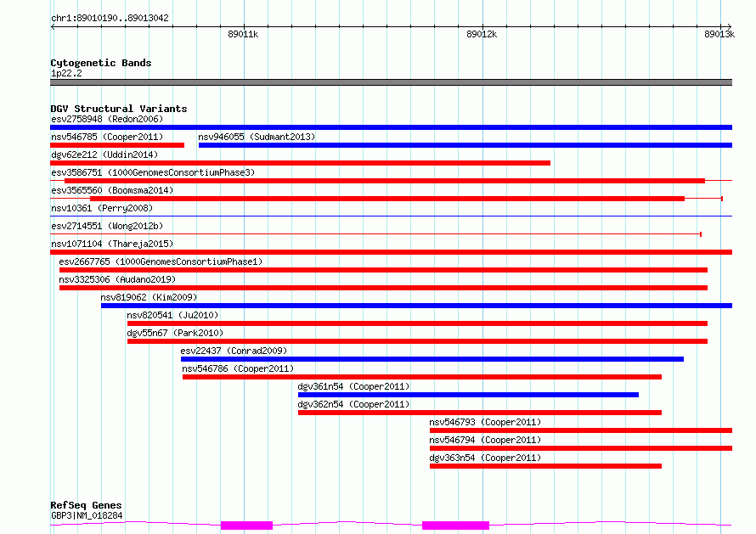The image size is (756, 534).
Task: Click the RefSeq Genes track title
Action: pos(86,505)
